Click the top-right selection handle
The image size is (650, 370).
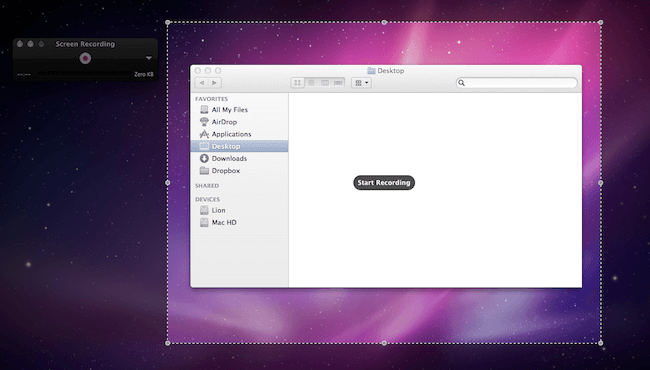[601, 22]
